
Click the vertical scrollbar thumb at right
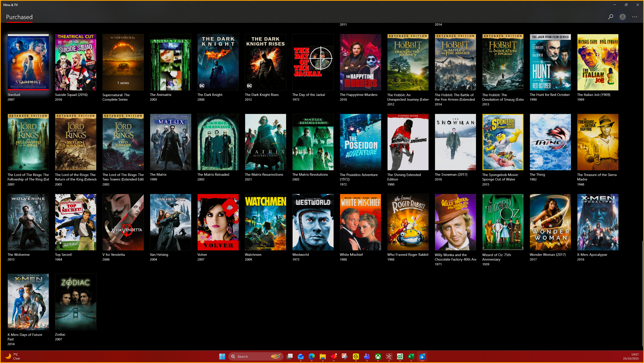(x=642, y=294)
